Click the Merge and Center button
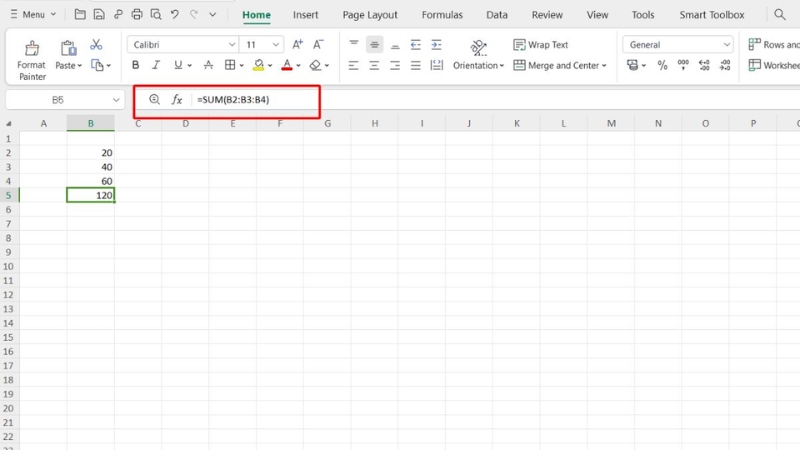Viewport: 800px width, 450px height. coord(559,65)
